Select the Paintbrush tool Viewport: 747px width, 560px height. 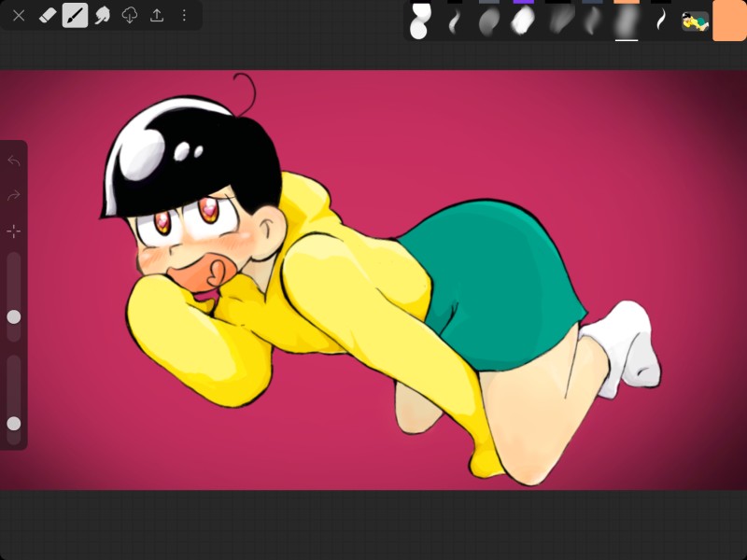(75, 15)
